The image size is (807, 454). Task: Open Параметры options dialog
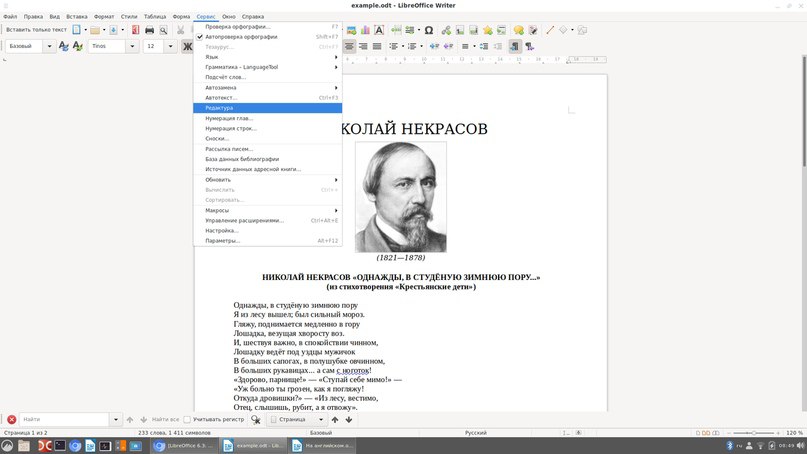point(268,240)
